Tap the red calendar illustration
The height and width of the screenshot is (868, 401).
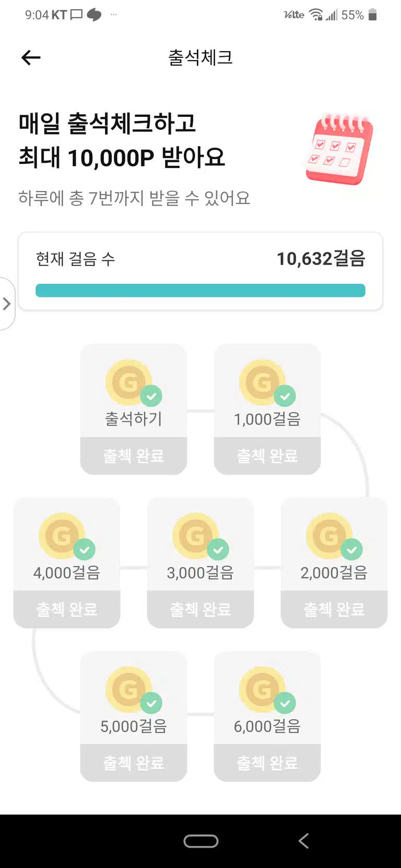(x=339, y=149)
